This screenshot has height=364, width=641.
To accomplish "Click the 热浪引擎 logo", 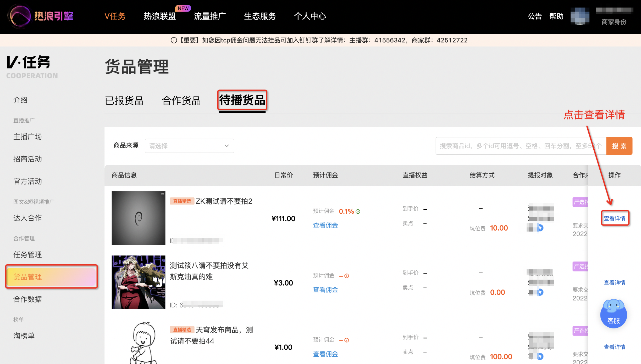I will click(x=41, y=16).
